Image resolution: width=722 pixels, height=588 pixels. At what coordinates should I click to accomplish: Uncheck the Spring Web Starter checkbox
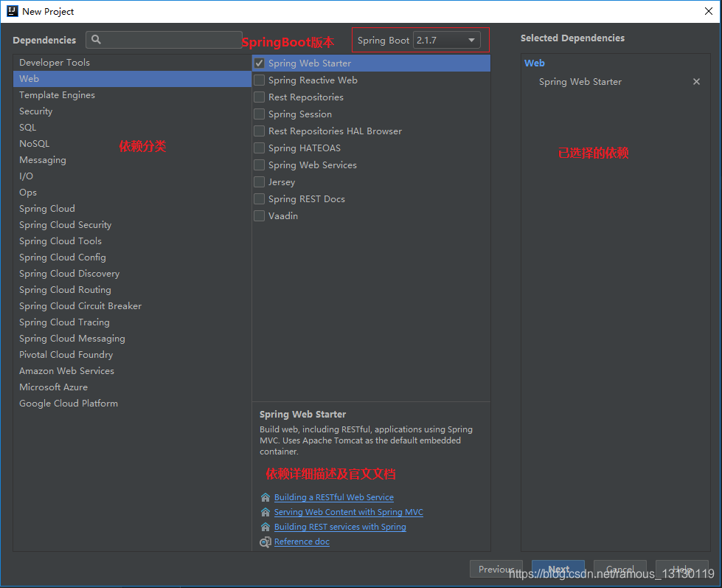(x=260, y=63)
